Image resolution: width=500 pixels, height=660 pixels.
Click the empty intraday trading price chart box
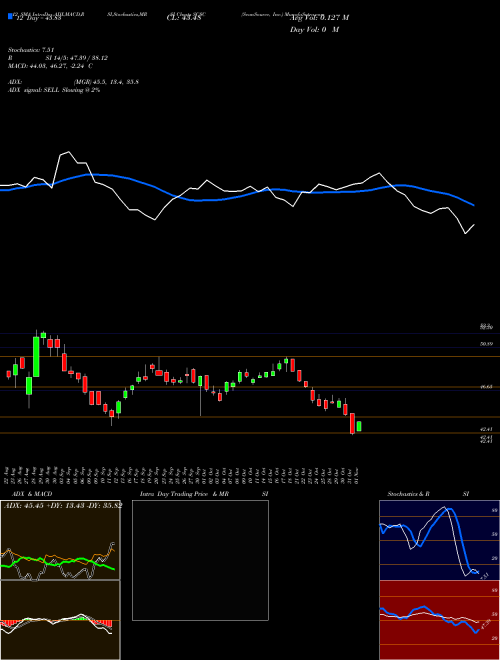click(200, 560)
